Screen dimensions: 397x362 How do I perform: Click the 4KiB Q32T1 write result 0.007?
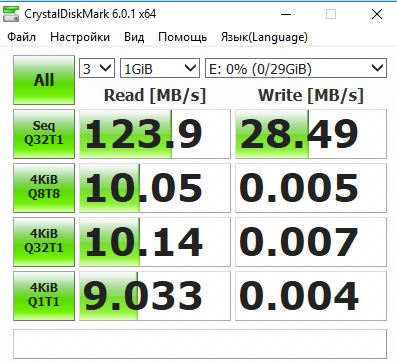tap(311, 242)
